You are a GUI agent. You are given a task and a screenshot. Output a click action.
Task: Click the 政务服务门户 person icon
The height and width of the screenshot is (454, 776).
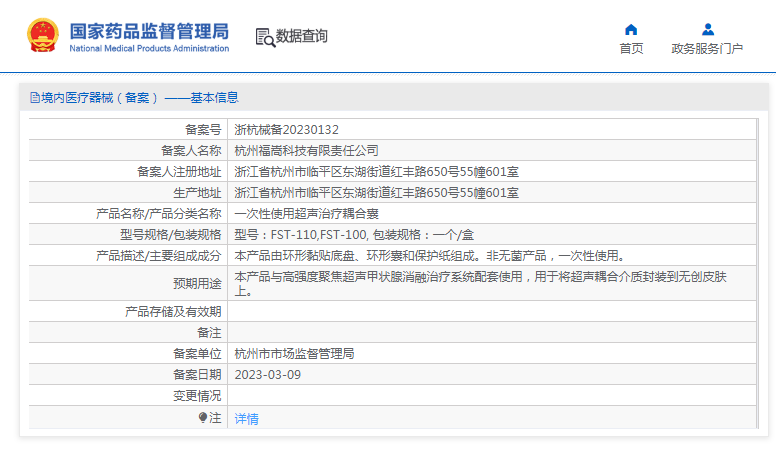707,29
